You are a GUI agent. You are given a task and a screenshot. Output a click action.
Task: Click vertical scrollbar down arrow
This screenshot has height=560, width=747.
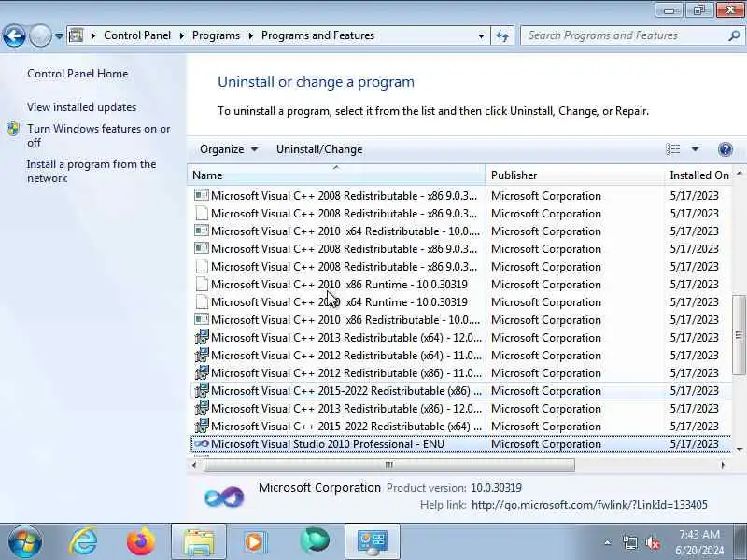[740, 449]
